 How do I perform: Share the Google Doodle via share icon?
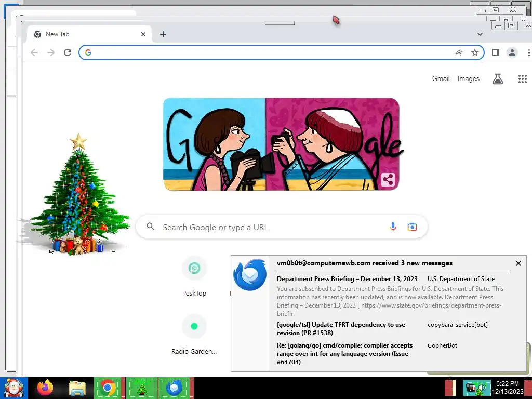point(388,179)
